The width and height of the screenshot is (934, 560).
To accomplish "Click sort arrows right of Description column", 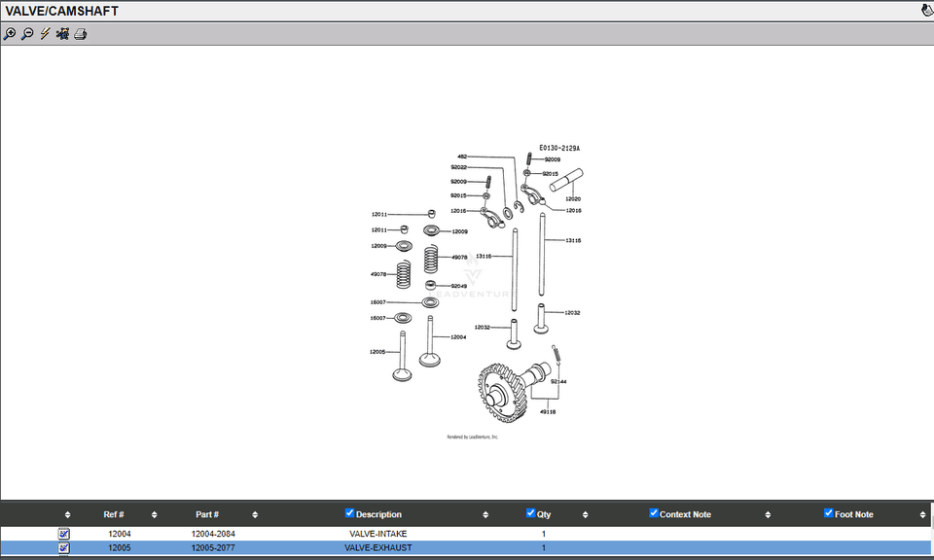I will pyautogui.click(x=485, y=514).
